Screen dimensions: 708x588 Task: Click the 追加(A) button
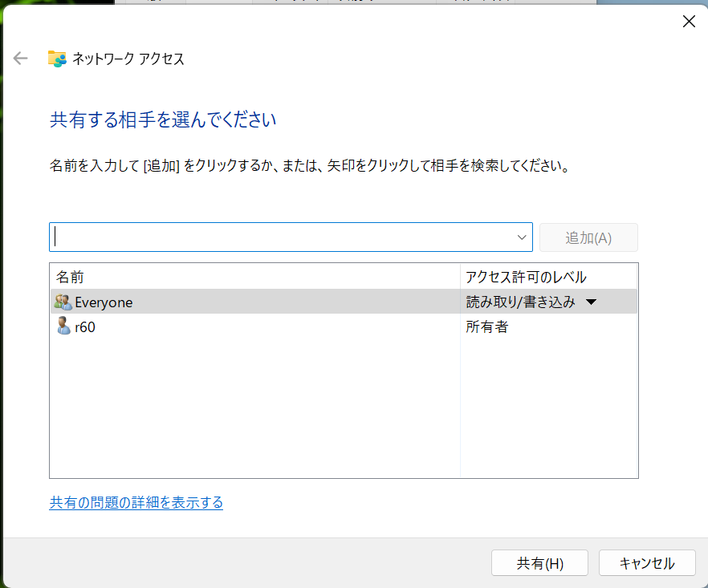point(588,237)
